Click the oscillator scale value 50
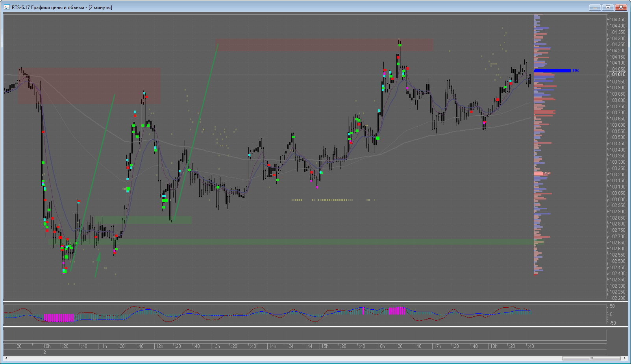Image resolution: width=631 pixels, height=364 pixels. 612,306
